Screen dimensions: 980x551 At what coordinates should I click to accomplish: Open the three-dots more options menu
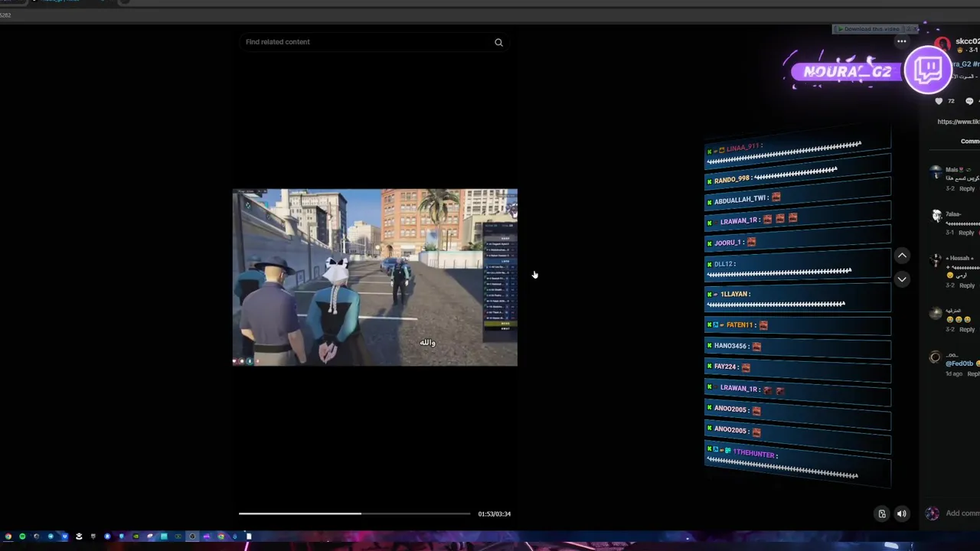click(x=902, y=41)
